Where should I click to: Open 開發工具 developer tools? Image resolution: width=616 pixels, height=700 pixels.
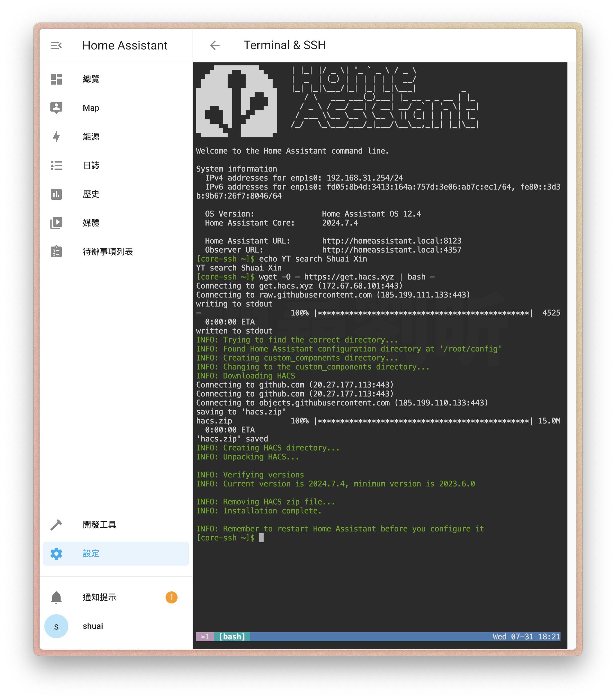pyautogui.click(x=116, y=524)
